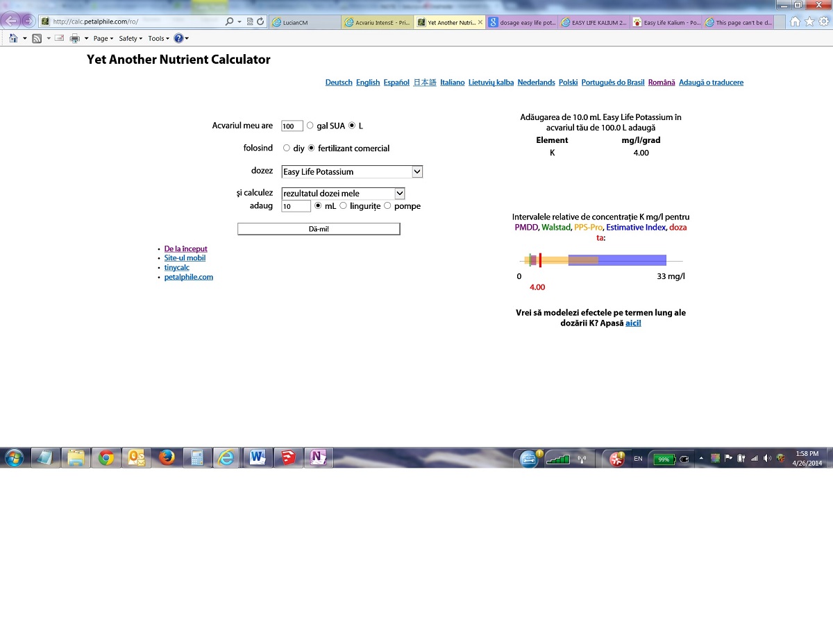833x644 pixels.
Task: Click the Home icon in command bar
Action: point(13,39)
